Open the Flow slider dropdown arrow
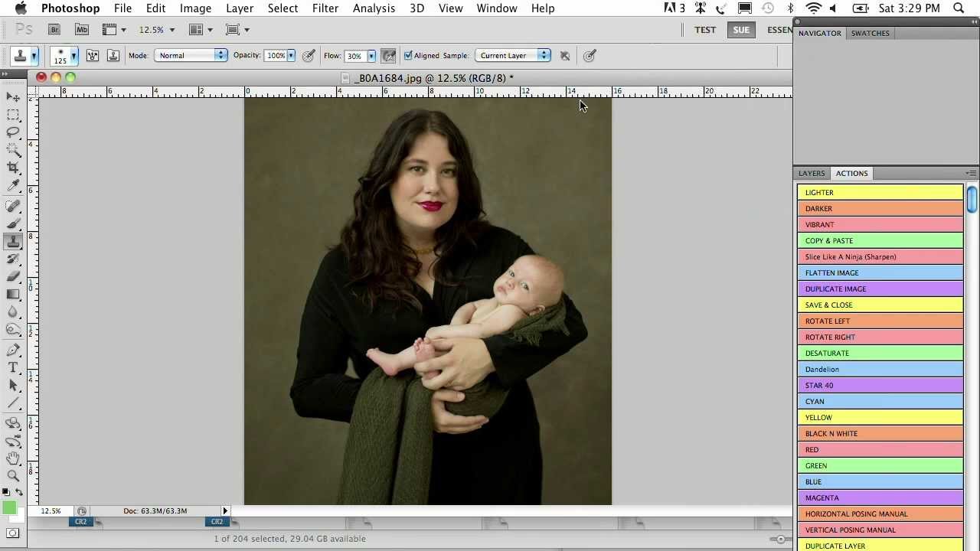The width and height of the screenshot is (980, 551). point(371,55)
